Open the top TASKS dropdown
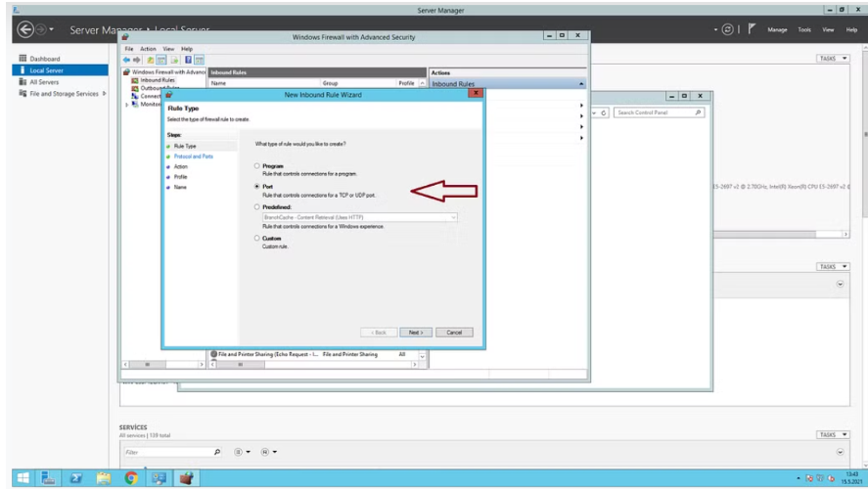 coord(833,58)
